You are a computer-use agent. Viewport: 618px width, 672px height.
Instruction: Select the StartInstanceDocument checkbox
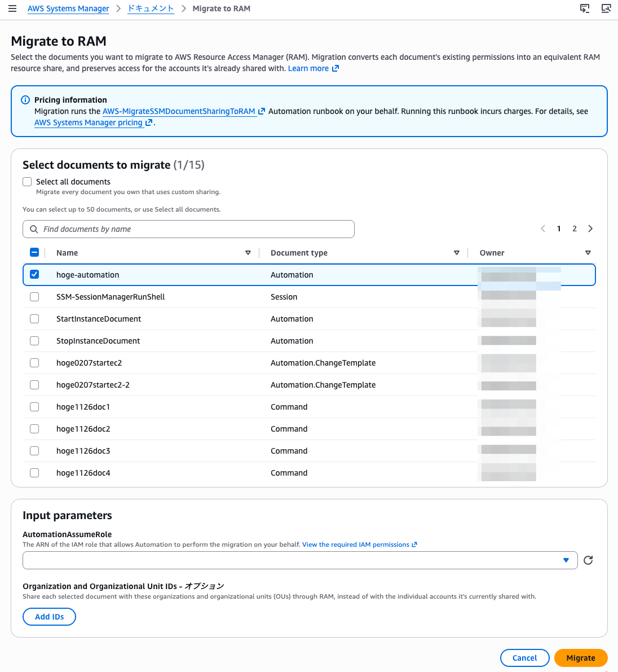click(x=34, y=319)
